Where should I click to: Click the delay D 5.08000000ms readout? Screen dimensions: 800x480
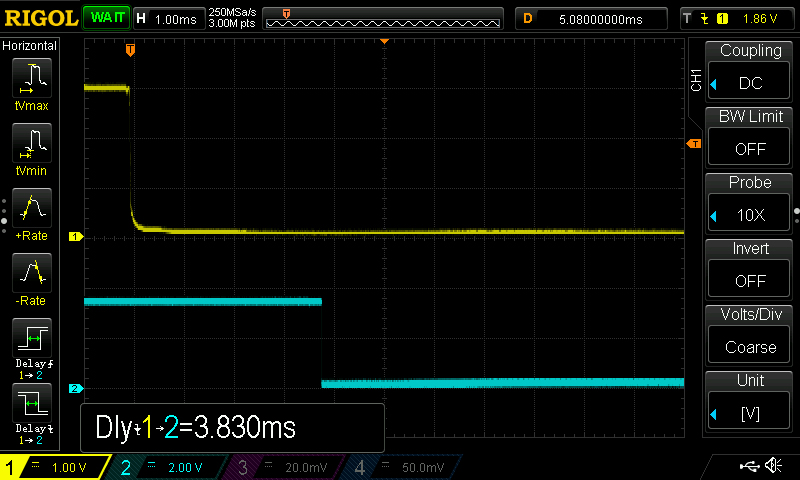point(592,19)
